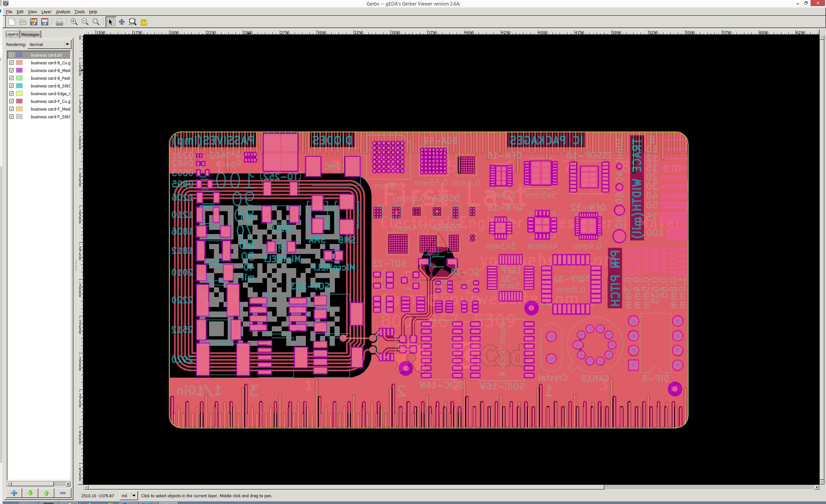This screenshot has height=504, width=826.
Task: Select the business card-B_Past layer name
Action: coord(50,78)
